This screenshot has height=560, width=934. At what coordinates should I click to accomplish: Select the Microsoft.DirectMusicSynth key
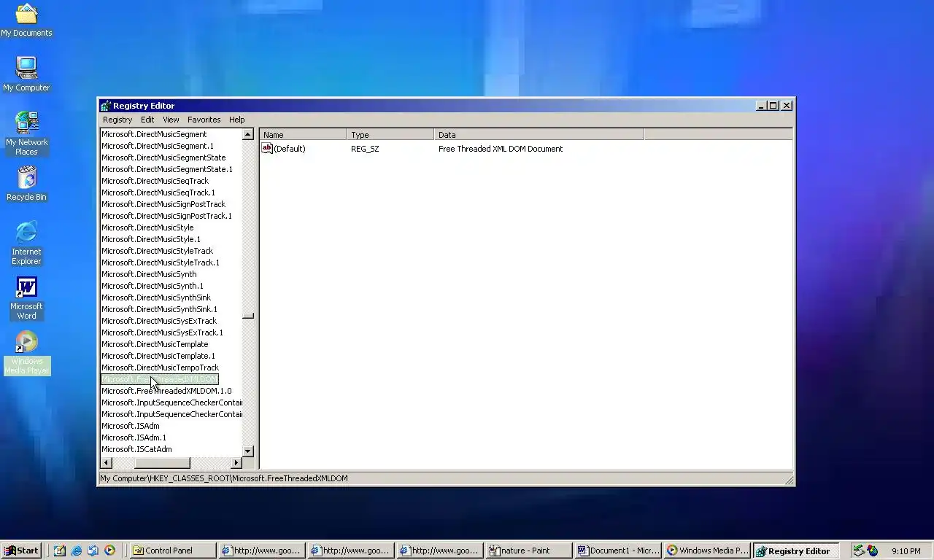coord(149,274)
